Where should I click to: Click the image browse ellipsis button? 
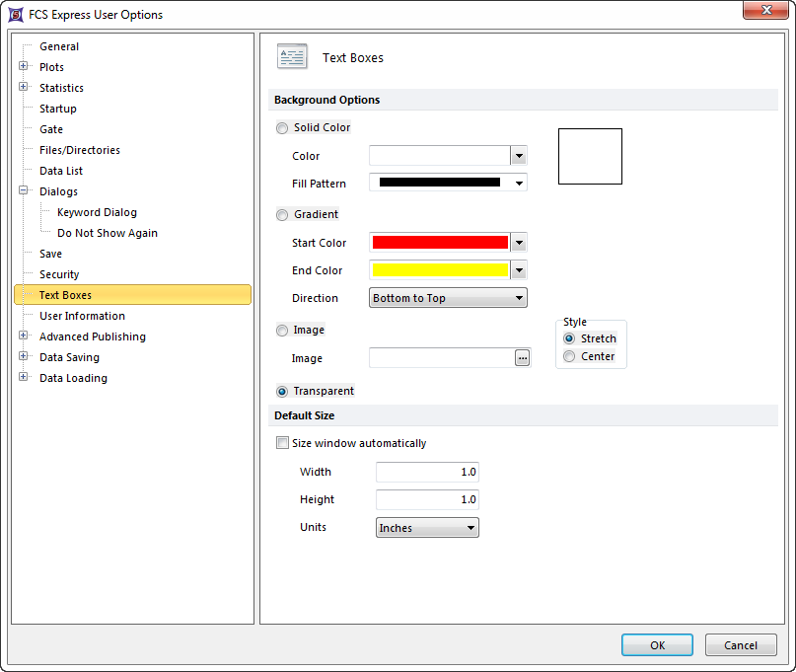[523, 358]
